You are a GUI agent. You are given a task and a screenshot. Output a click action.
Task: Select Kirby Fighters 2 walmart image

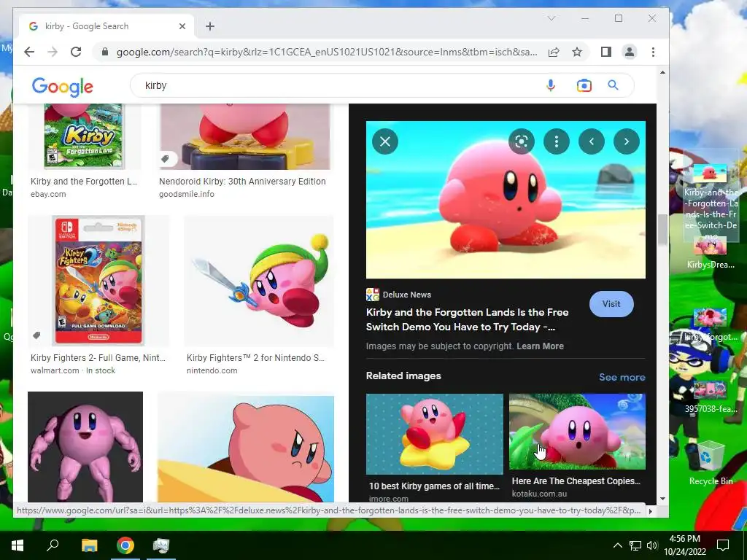pos(98,281)
